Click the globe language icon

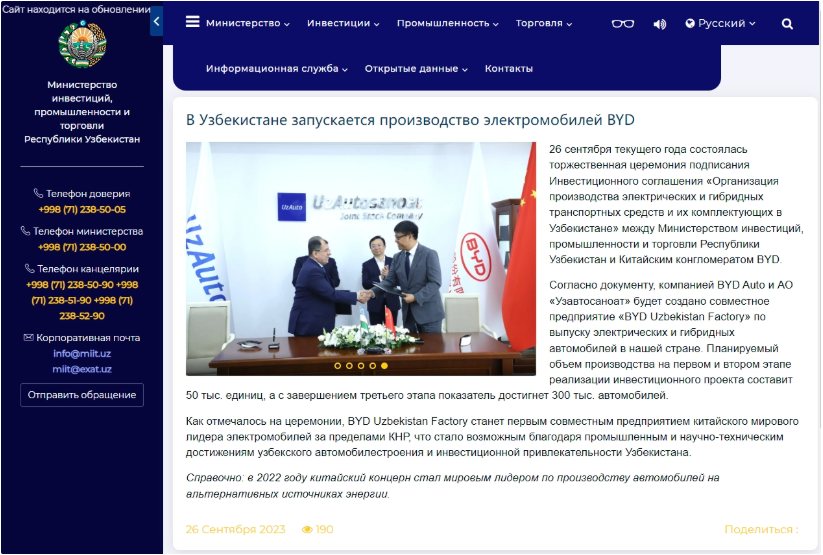[x=690, y=23]
